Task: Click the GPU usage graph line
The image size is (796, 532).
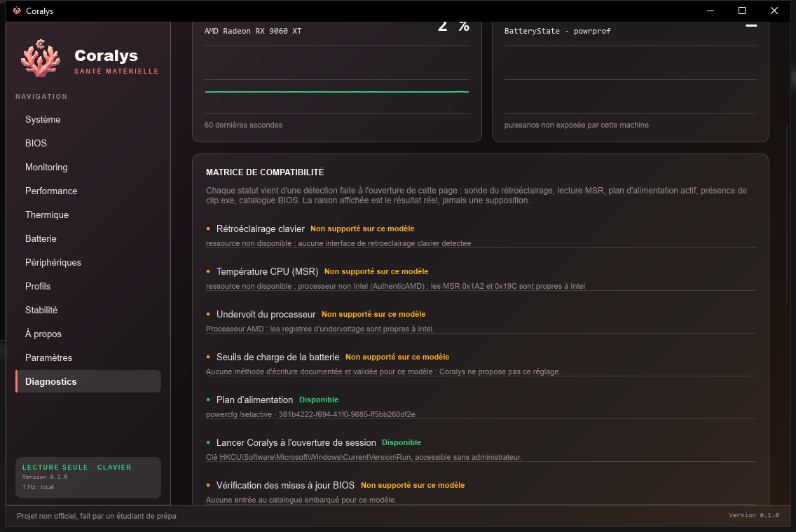Action: [x=336, y=92]
